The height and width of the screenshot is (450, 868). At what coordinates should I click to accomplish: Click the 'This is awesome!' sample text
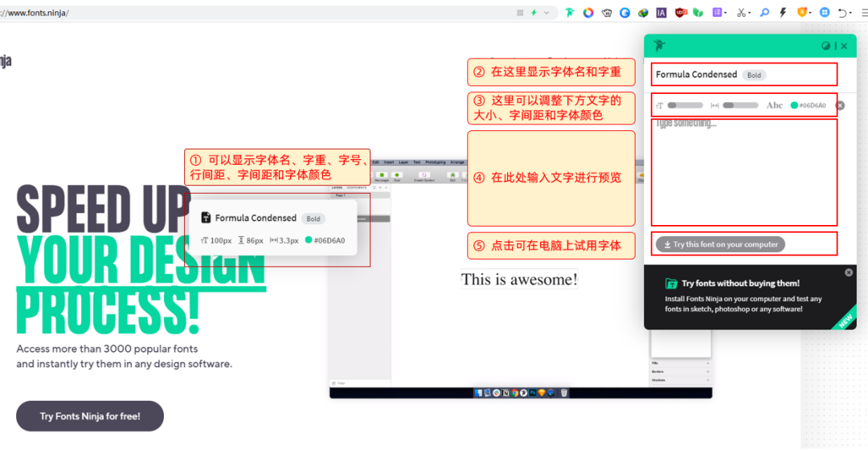point(519,279)
